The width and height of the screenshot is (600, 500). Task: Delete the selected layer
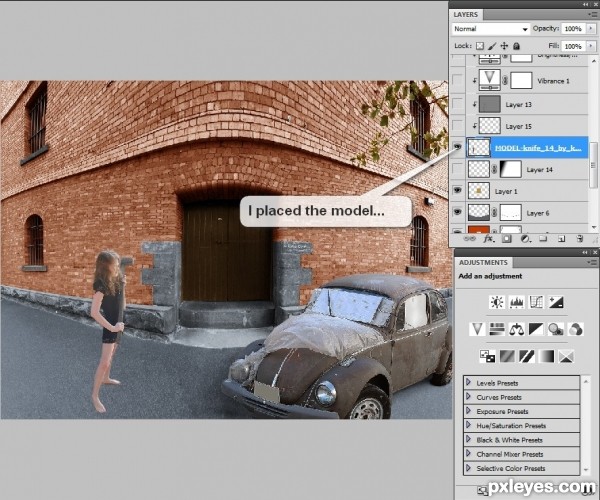580,239
